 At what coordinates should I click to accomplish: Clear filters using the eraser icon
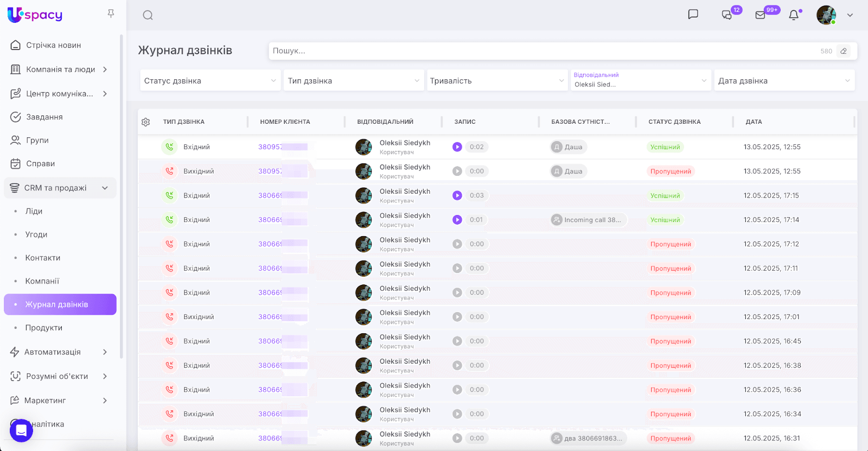(x=844, y=51)
